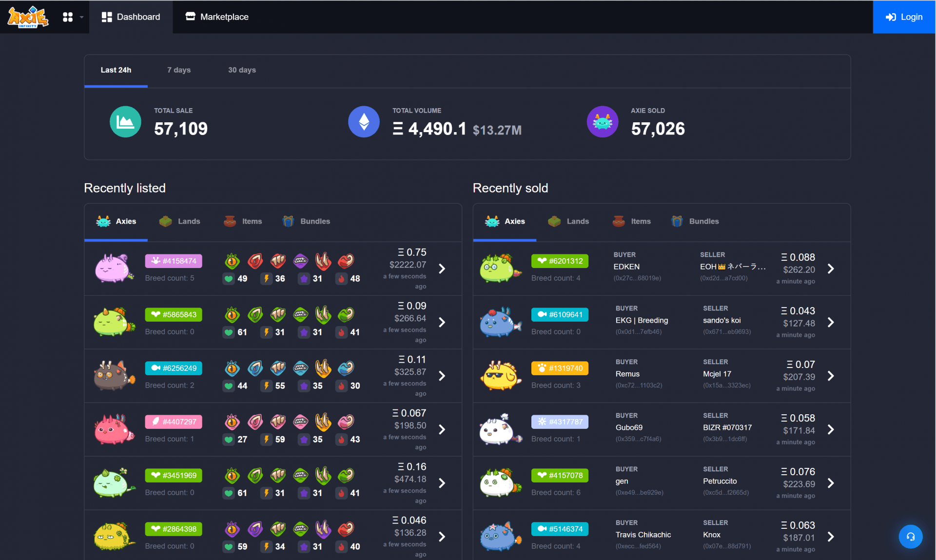
Task: Click the pink axie thumbnail #4158474
Action: [114, 268]
